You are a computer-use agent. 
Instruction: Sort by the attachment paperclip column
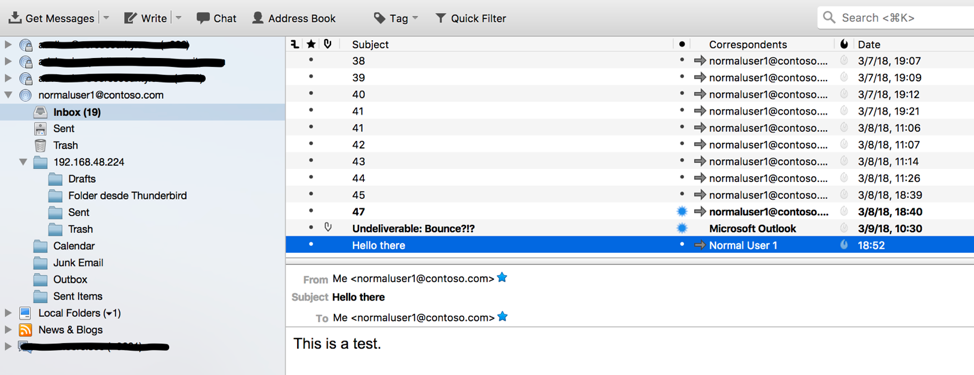[x=328, y=44]
